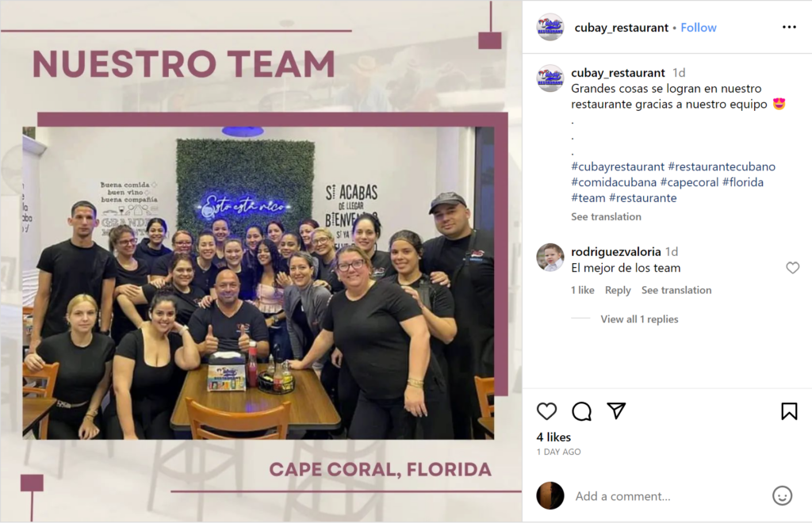Viewport: 812px width, 523px height.
Task: Reply to rodriguezvaloria's comment
Action: pyautogui.click(x=618, y=290)
